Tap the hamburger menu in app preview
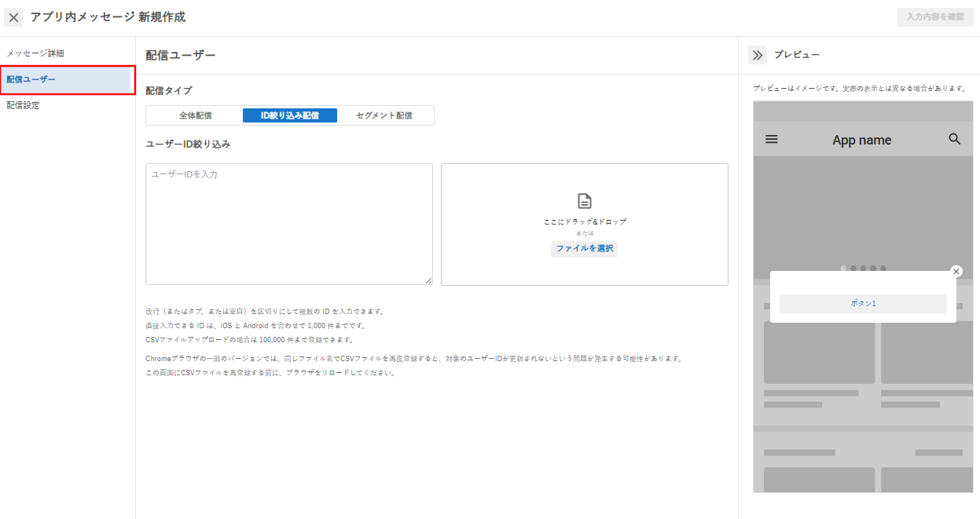This screenshot has width=980, height=519. [x=772, y=139]
